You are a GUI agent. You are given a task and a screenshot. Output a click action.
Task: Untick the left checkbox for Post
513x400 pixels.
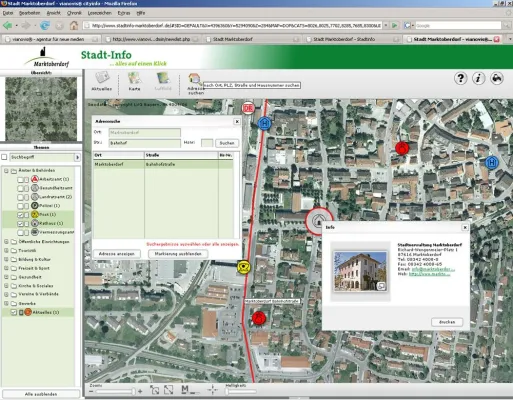[x=20, y=215]
